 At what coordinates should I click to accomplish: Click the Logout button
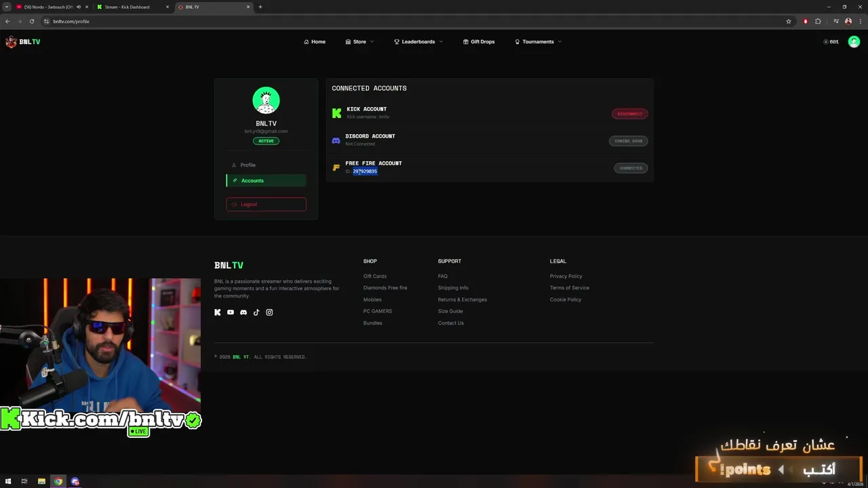pyautogui.click(x=266, y=204)
